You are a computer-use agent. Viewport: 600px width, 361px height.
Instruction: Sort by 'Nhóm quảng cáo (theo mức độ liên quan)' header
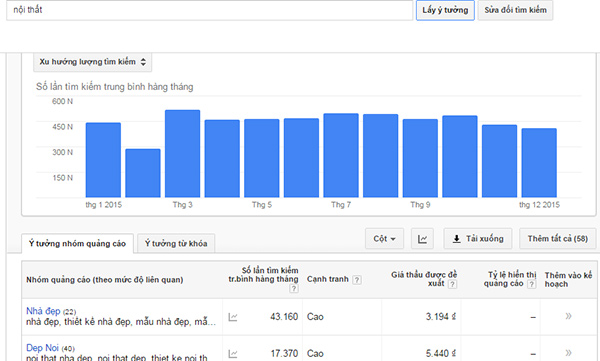104,280
